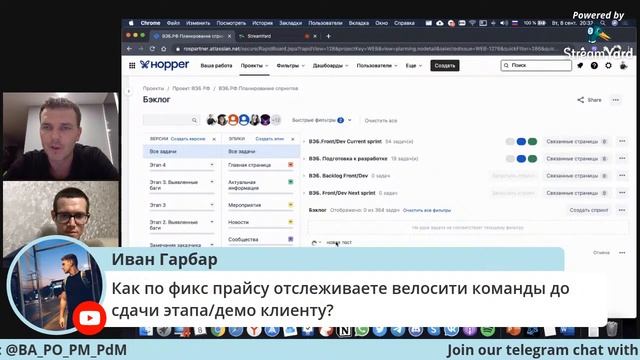Close the StreamYard browser tab

(x=315, y=36)
